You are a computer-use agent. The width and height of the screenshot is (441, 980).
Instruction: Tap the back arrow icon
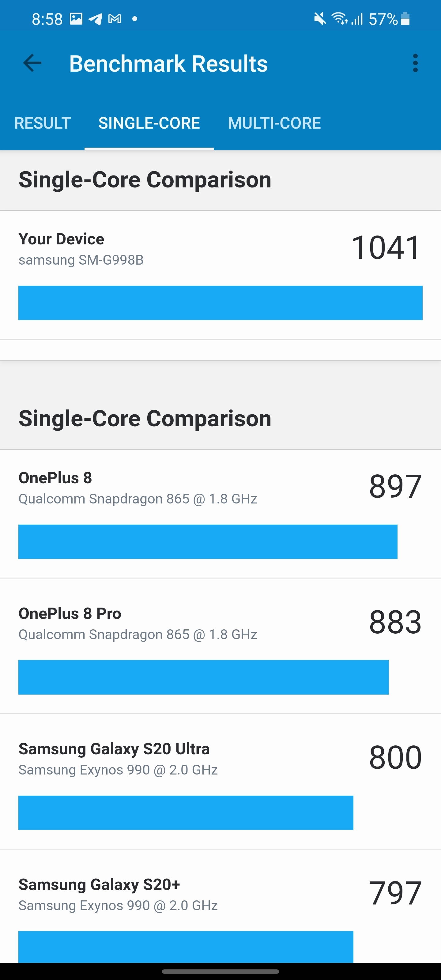coord(32,63)
